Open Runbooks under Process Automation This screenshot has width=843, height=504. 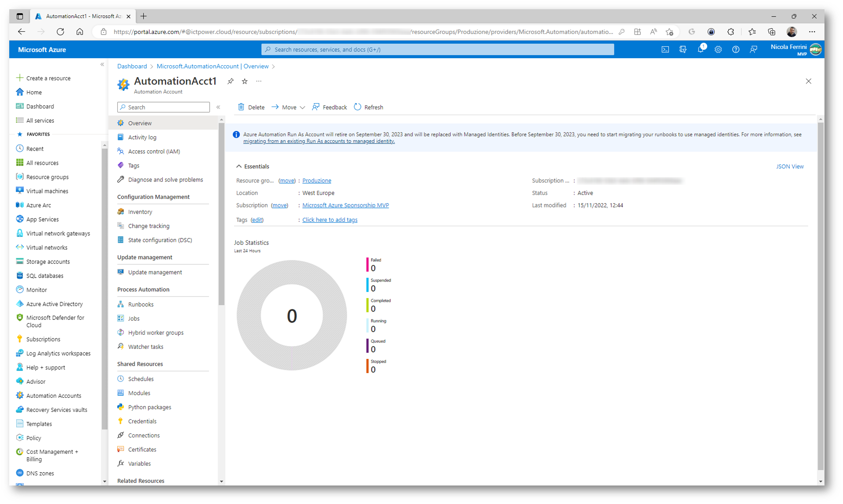[141, 304]
